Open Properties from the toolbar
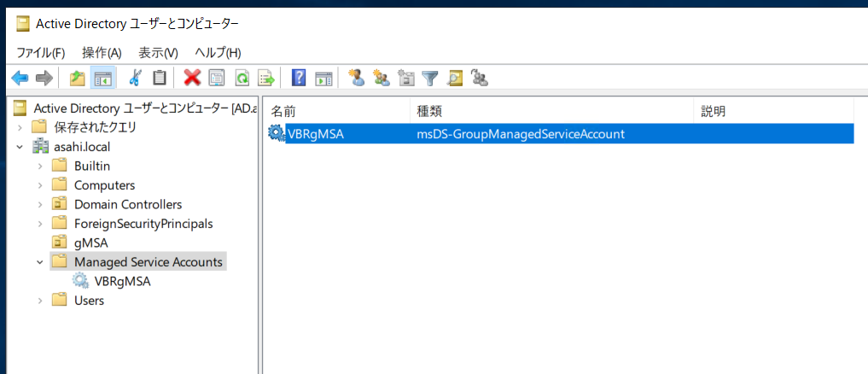 217,78
